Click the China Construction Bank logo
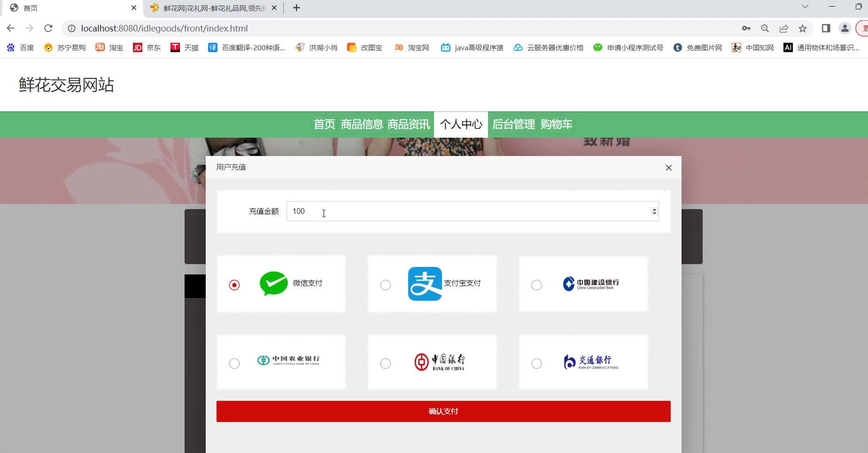This screenshot has width=868, height=453. pyautogui.click(x=591, y=283)
